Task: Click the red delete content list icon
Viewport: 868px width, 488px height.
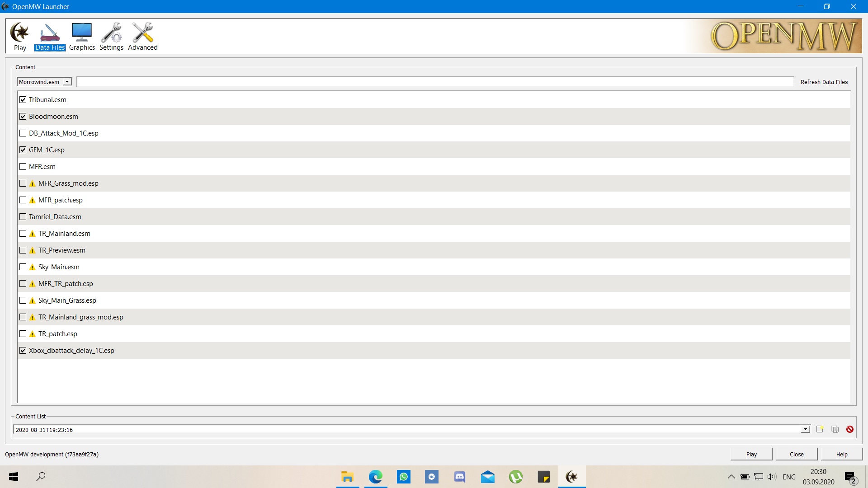Action: 850,429
